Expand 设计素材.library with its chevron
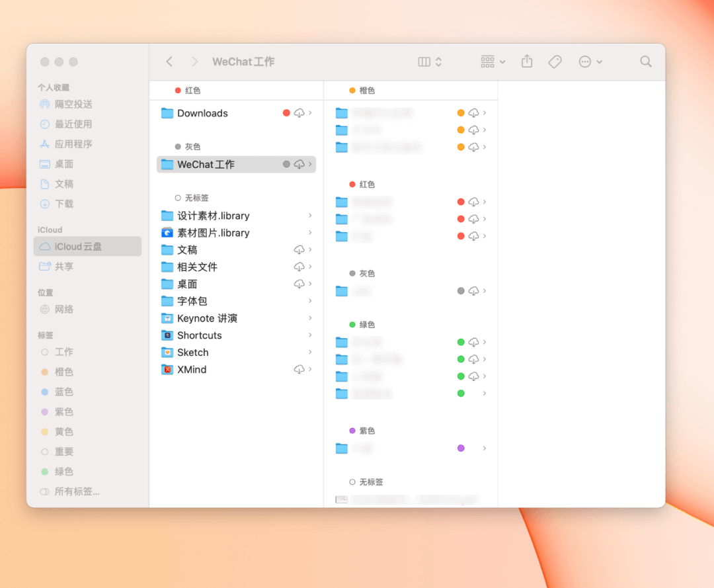This screenshot has height=588, width=714. 310,215
